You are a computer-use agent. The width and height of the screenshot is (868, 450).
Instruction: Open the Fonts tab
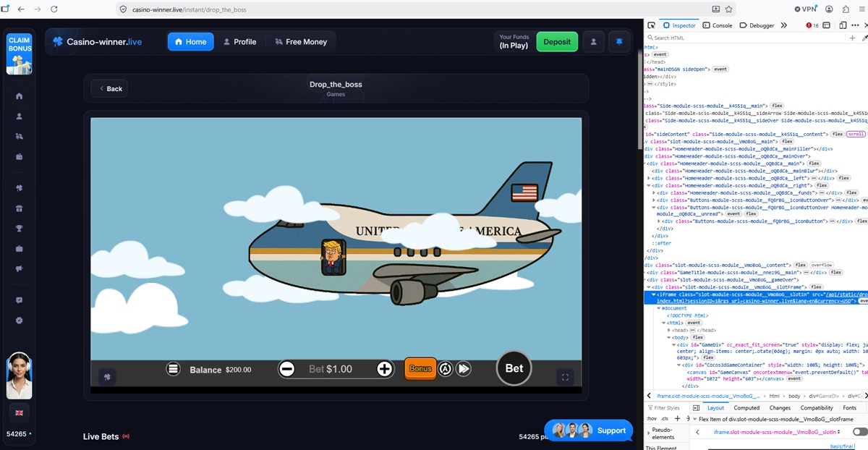[849, 408]
